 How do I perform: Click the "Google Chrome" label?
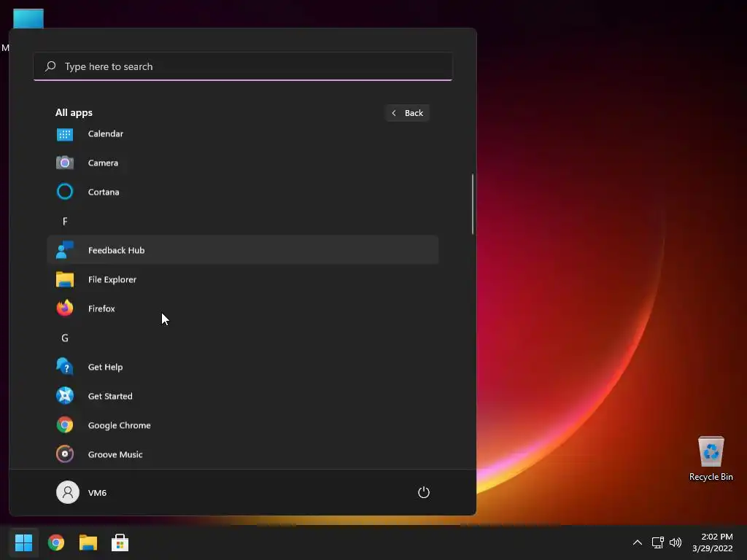[119, 425]
